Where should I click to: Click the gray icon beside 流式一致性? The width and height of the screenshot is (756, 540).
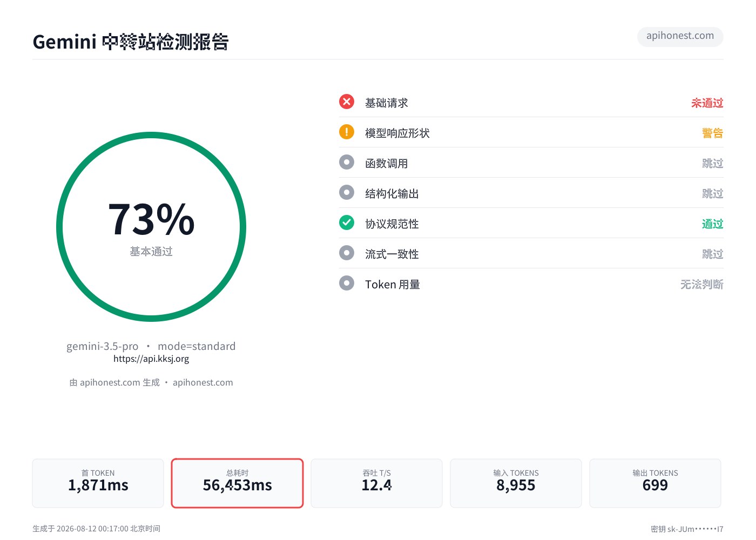[347, 253]
